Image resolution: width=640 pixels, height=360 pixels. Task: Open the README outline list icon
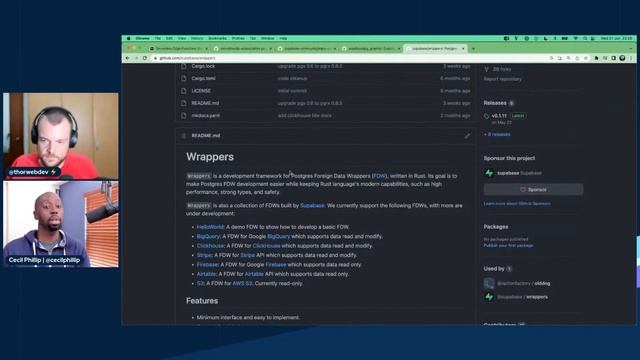[x=184, y=136]
